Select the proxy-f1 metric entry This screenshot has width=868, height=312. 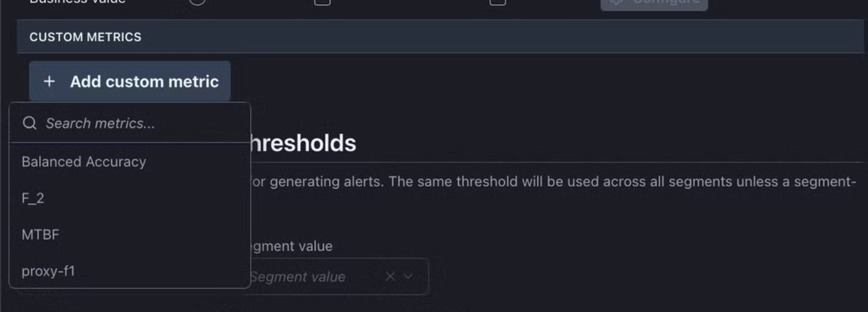pyautogui.click(x=48, y=271)
